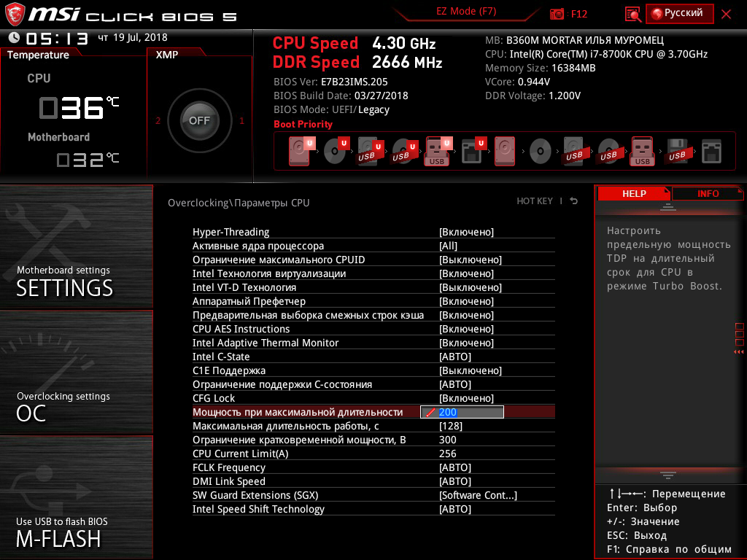Image resolution: width=747 pixels, height=560 pixels.
Task: Open the Intel C-State dropdown
Action: pos(373,356)
